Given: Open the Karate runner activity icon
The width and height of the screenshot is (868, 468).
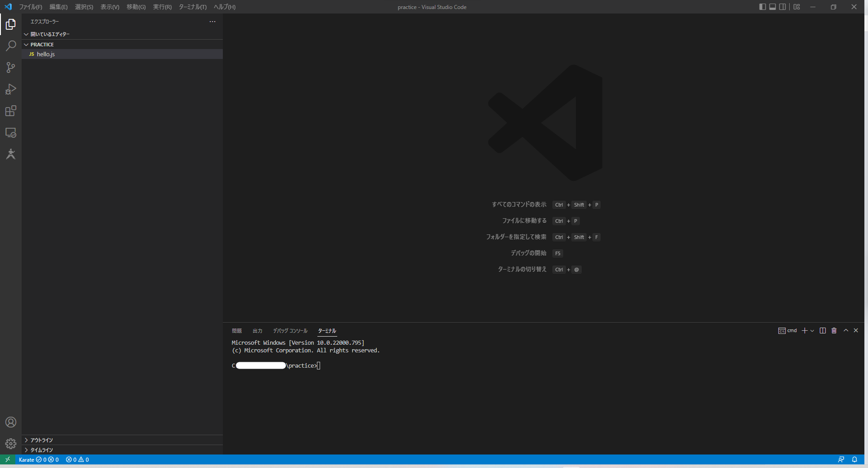Looking at the screenshot, I should [11, 154].
